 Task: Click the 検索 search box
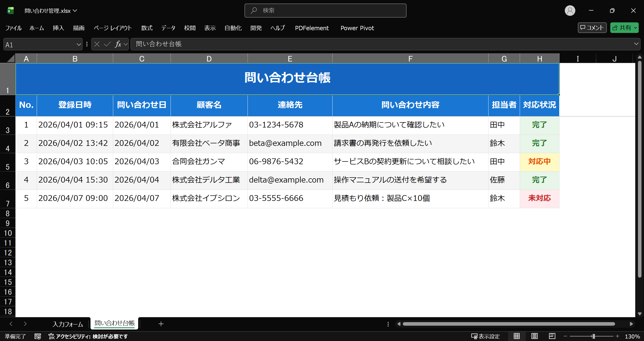point(325,11)
